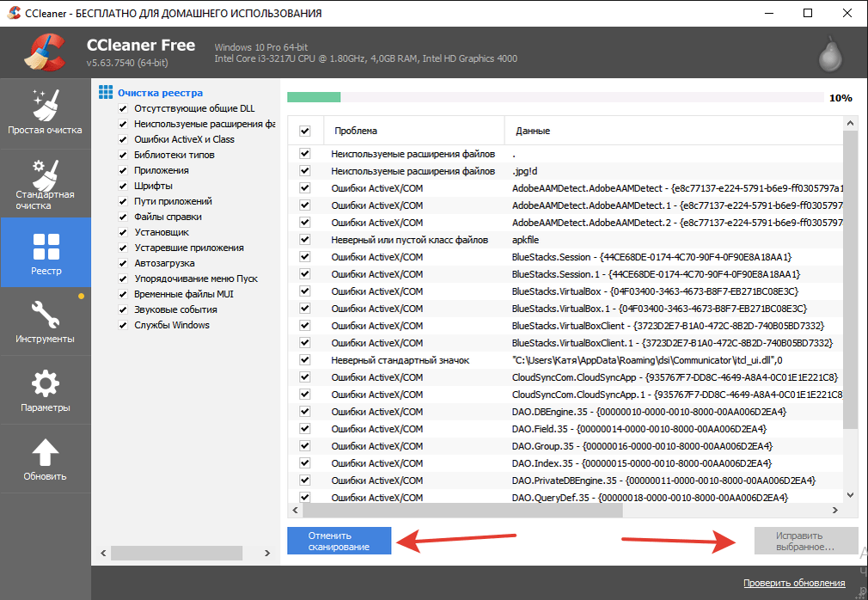The image size is (868, 600).
Task: Select the Реестр sidebar section
Action: pos(46,253)
